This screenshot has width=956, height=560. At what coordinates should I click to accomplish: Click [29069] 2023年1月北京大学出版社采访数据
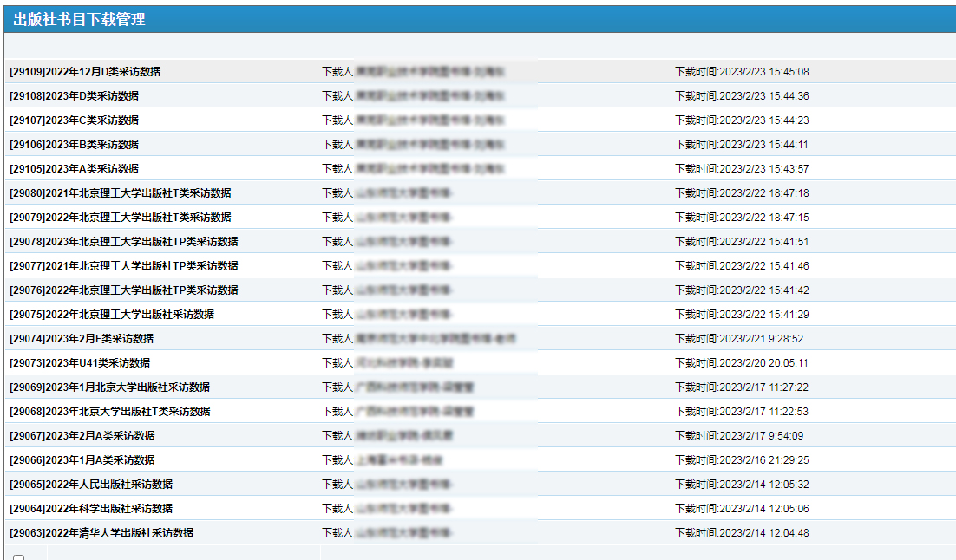pos(109,387)
